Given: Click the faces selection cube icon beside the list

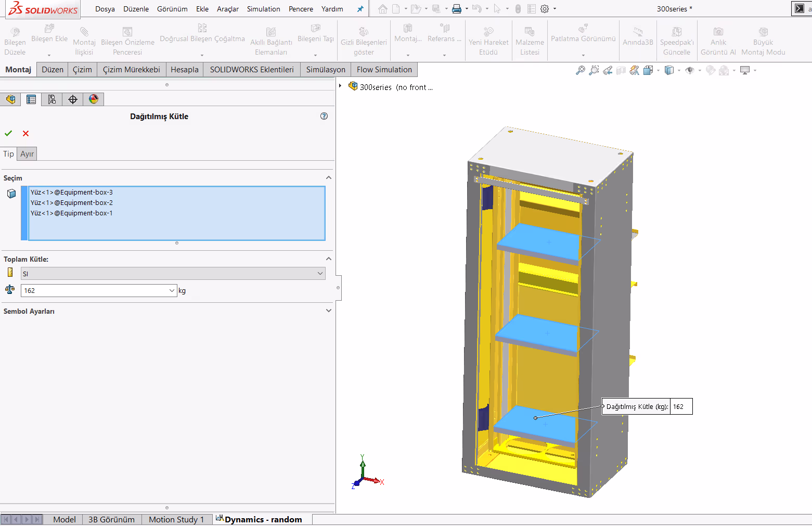Looking at the screenshot, I should (11, 194).
